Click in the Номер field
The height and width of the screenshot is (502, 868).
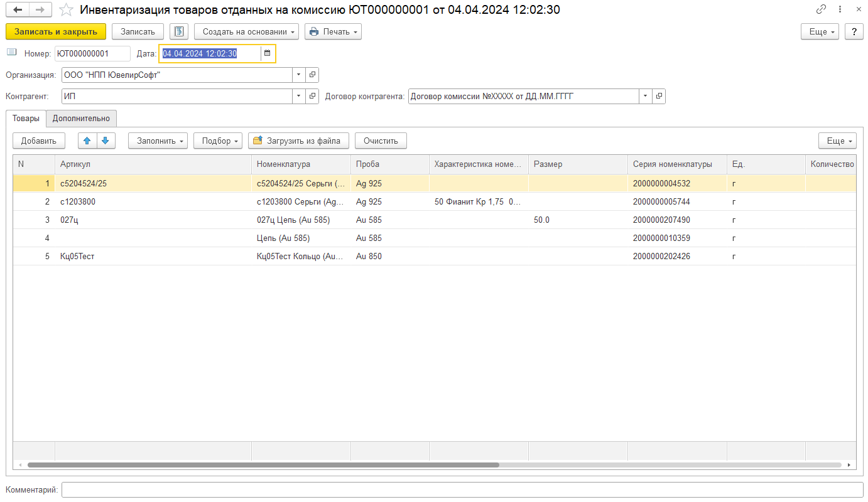click(92, 53)
